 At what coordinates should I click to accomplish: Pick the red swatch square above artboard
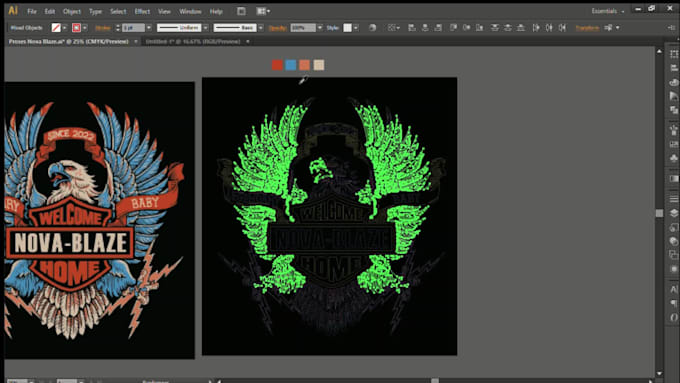pyautogui.click(x=277, y=65)
